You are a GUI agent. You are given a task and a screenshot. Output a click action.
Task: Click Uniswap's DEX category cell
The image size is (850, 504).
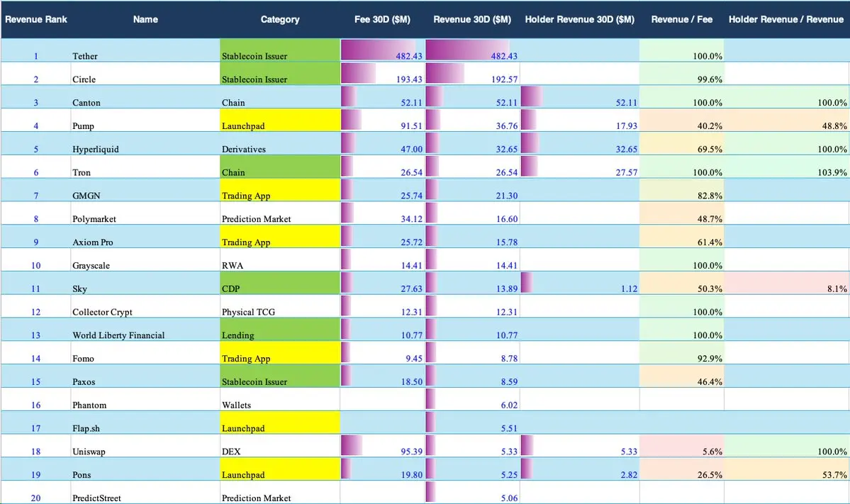[280, 447]
